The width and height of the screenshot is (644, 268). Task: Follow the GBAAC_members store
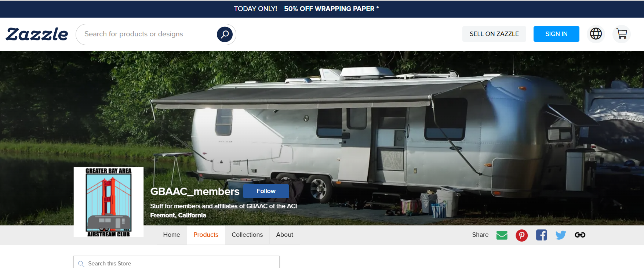tap(266, 191)
